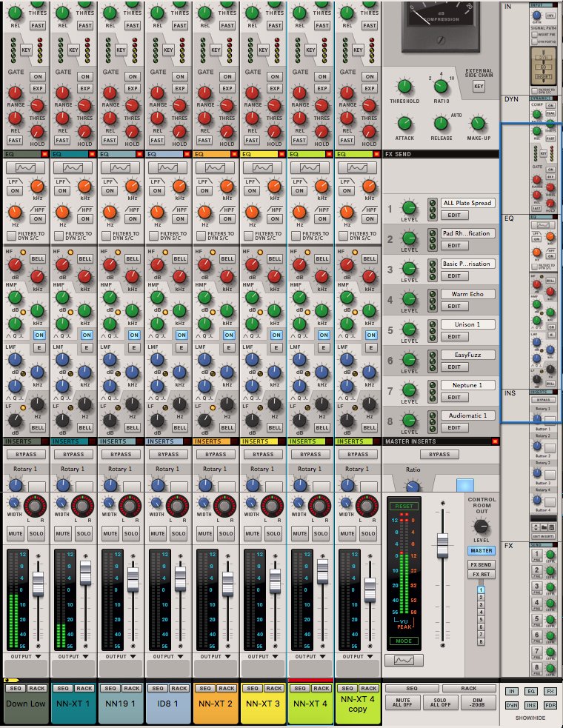Image resolution: width=563 pixels, height=728 pixels.
Task: Click the master compressor Threshold knob
Action: coord(404,87)
